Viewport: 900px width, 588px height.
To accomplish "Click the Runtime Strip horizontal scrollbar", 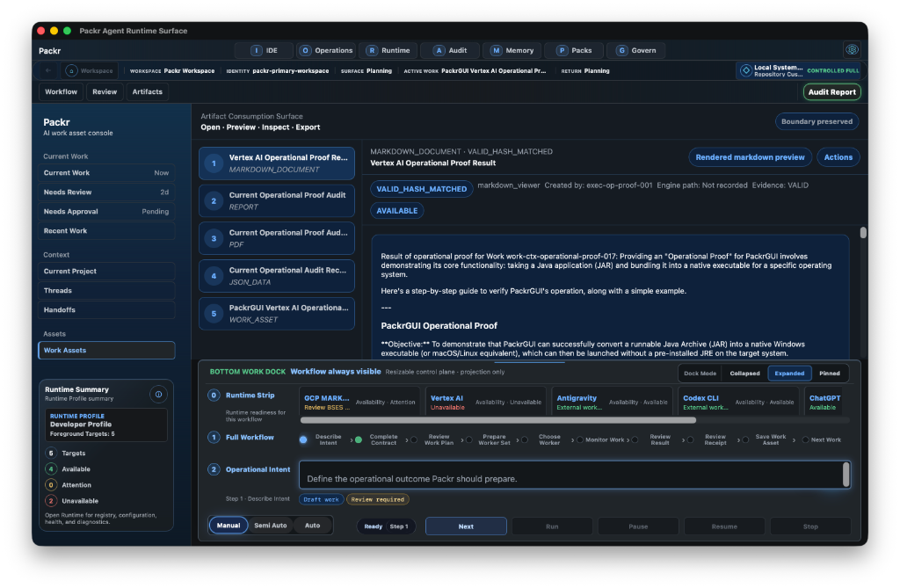I will pyautogui.click(x=498, y=420).
